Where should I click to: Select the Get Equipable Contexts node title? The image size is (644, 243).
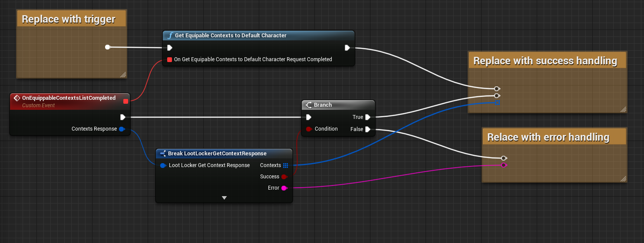pos(230,36)
